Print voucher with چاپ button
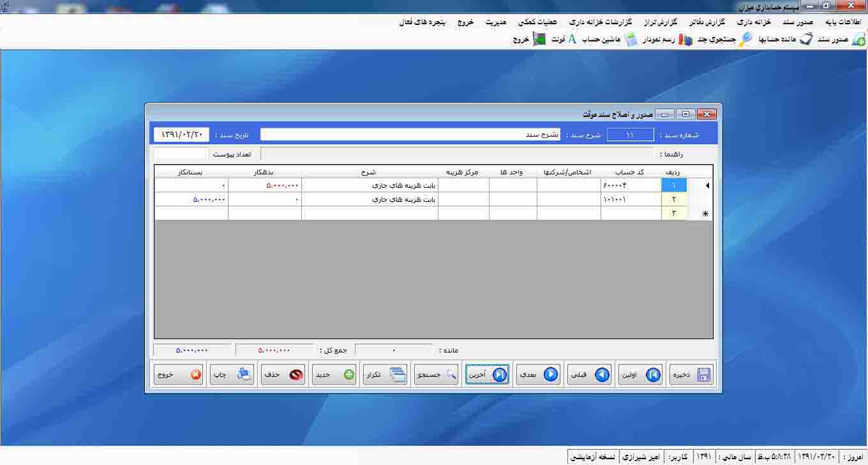 coord(232,375)
